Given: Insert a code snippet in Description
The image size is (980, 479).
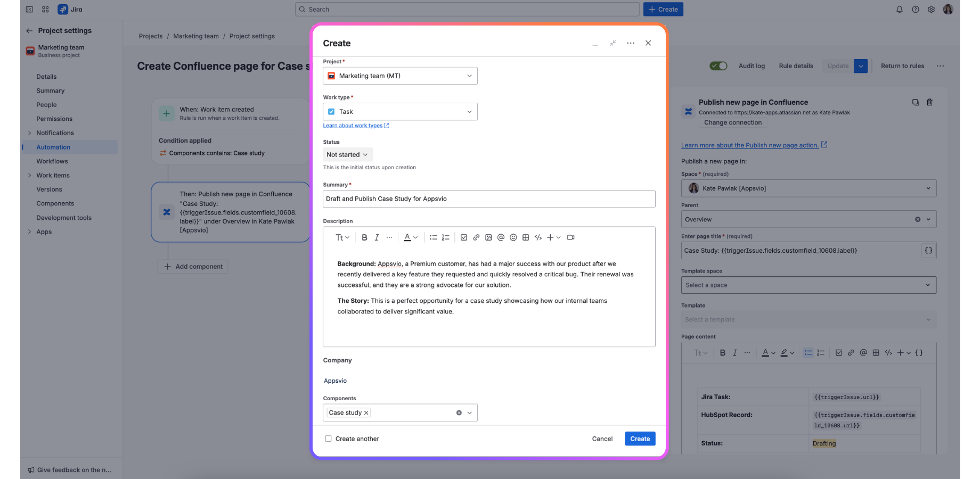Looking at the screenshot, I should (x=538, y=237).
